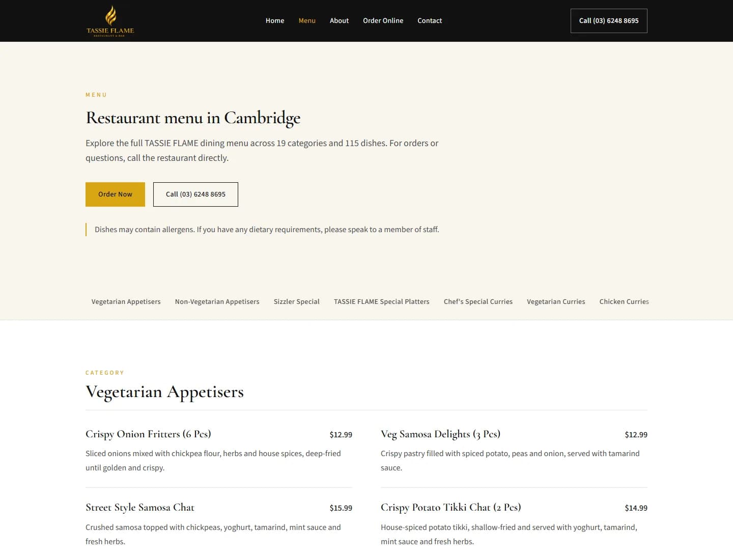Click the header Call (03) 6248 8695 button
Viewport: 733px width, 560px height.
(x=609, y=21)
